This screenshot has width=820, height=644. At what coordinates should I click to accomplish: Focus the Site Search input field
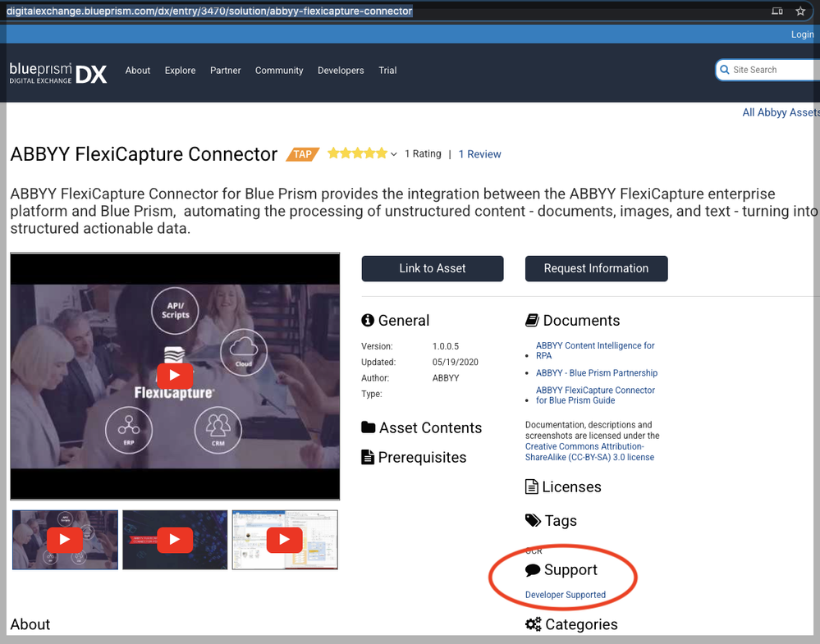click(x=767, y=70)
